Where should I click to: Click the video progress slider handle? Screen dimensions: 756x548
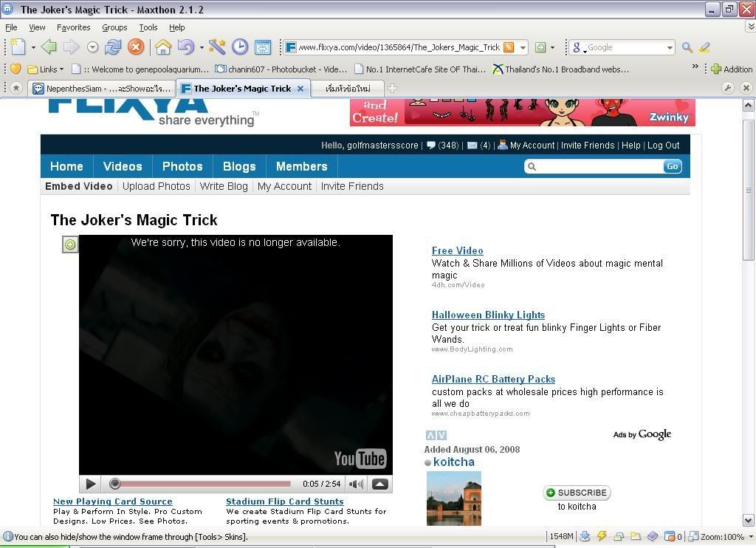point(114,483)
